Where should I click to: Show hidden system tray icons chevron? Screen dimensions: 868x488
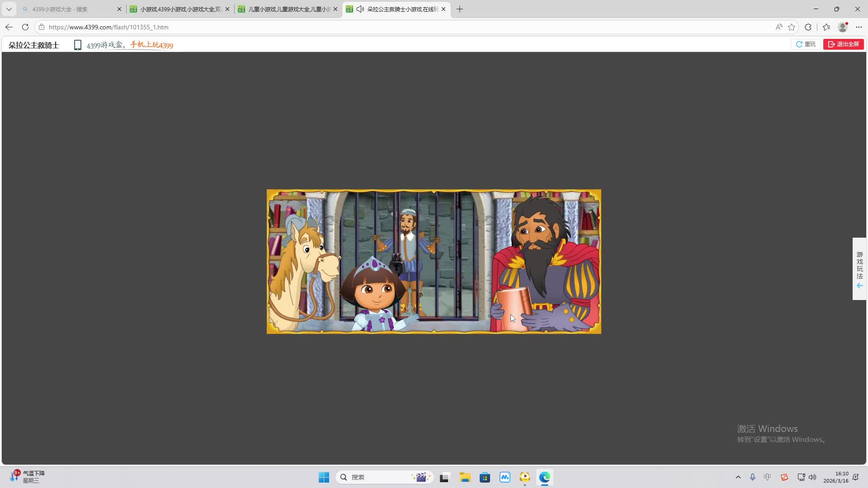point(738,477)
